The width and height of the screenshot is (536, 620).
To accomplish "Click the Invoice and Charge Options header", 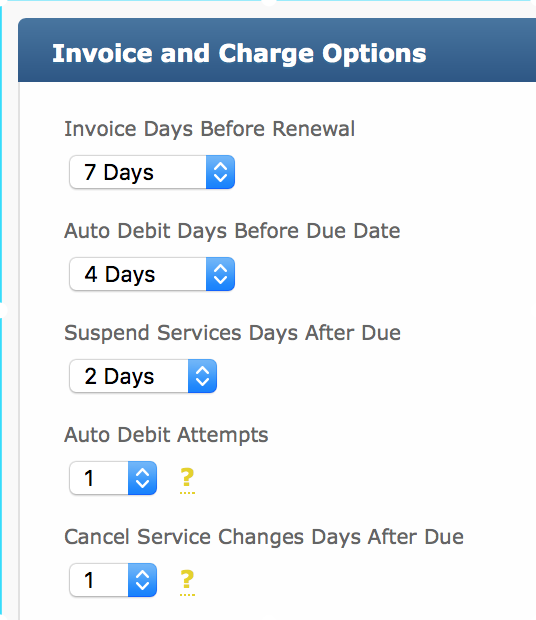I will coord(239,53).
